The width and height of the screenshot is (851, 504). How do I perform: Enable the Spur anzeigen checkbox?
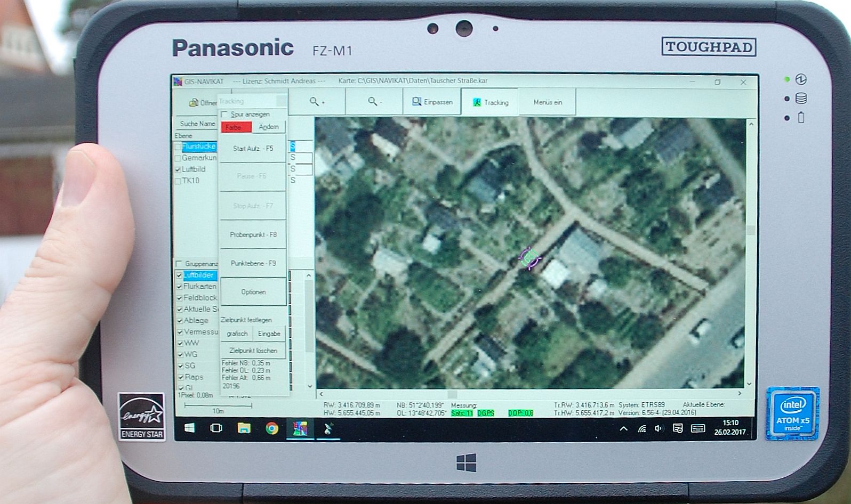point(224,115)
